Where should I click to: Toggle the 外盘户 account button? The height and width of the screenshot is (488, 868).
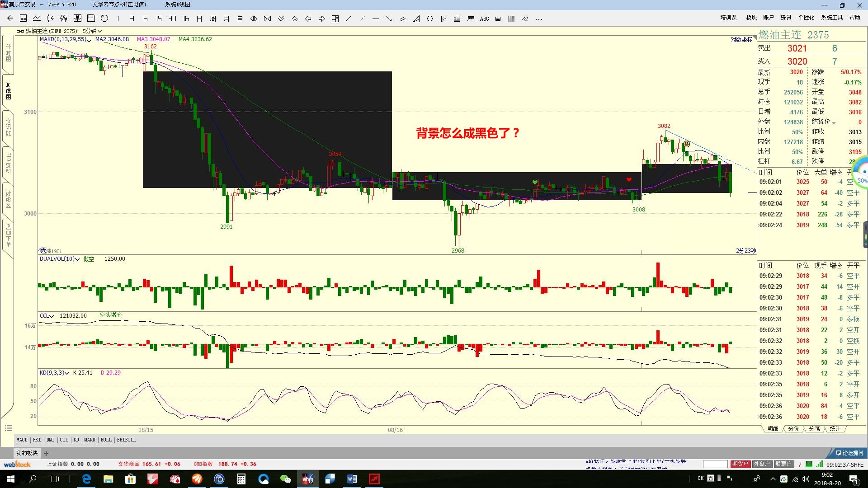[762, 464]
